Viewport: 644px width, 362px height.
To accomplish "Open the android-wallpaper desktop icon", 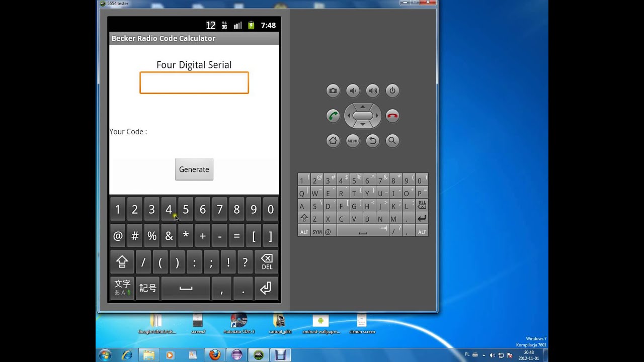I will 321,323.
